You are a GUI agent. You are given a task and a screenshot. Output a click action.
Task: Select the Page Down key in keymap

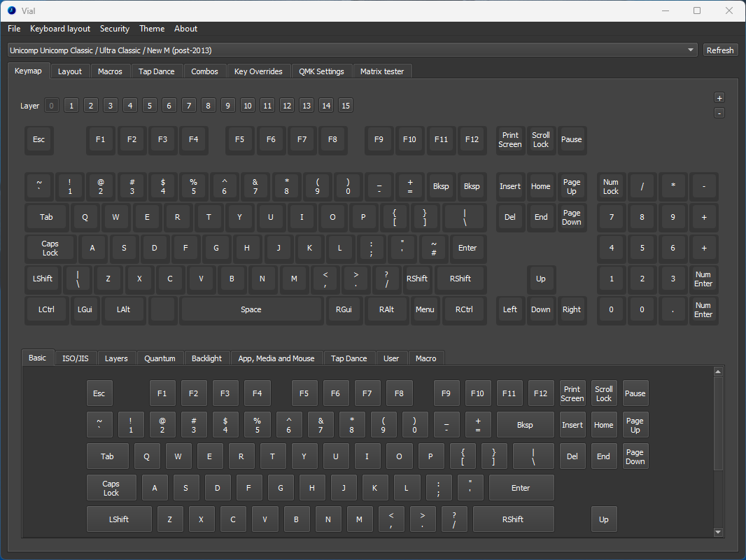pos(571,218)
